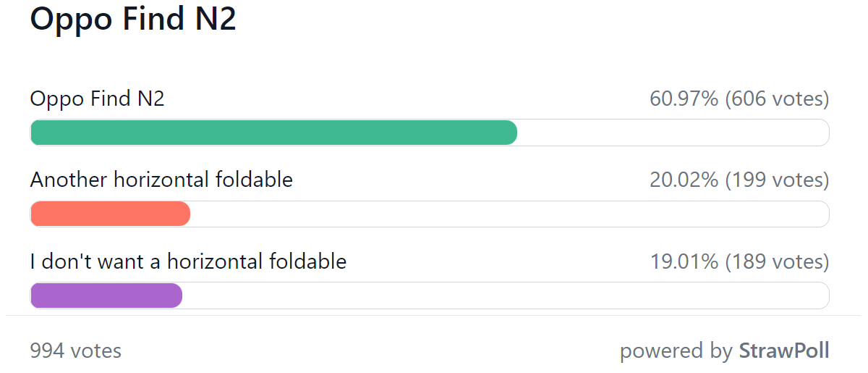Viewport: 868px width, 373px height.
Task: Click the divider line above the vote total
Action: coord(433,315)
